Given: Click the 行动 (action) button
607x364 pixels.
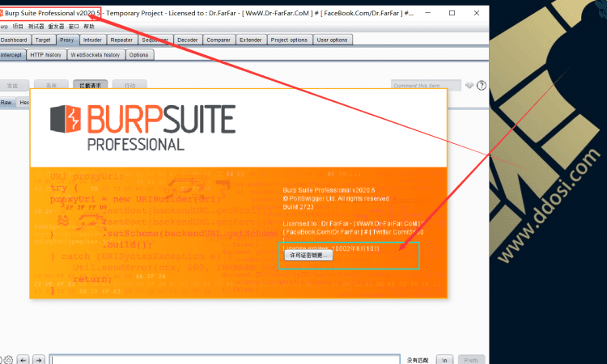Looking at the screenshot, I should 129,85.
